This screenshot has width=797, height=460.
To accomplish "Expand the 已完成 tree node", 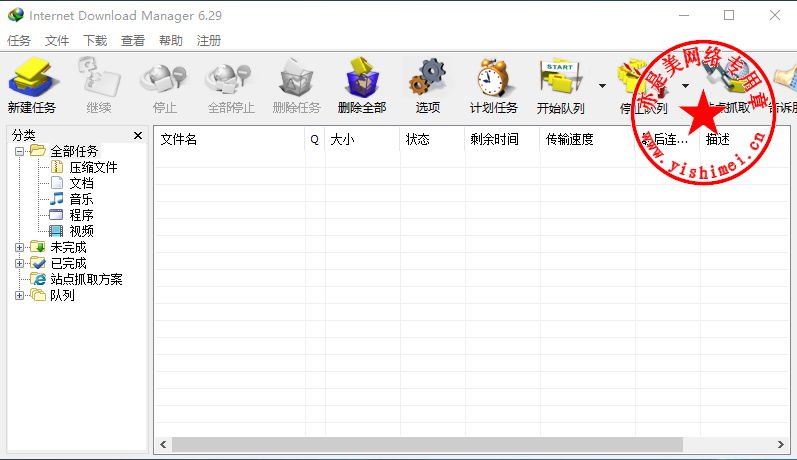I will click(x=19, y=263).
